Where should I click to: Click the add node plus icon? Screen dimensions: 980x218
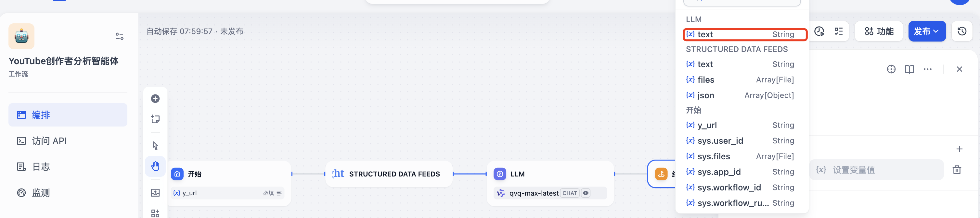tap(155, 99)
